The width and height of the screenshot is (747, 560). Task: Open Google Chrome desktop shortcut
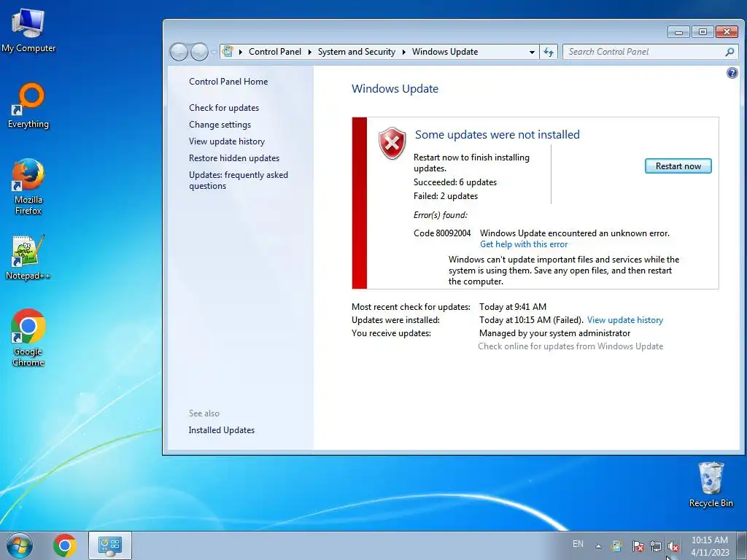(x=28, y=338)
